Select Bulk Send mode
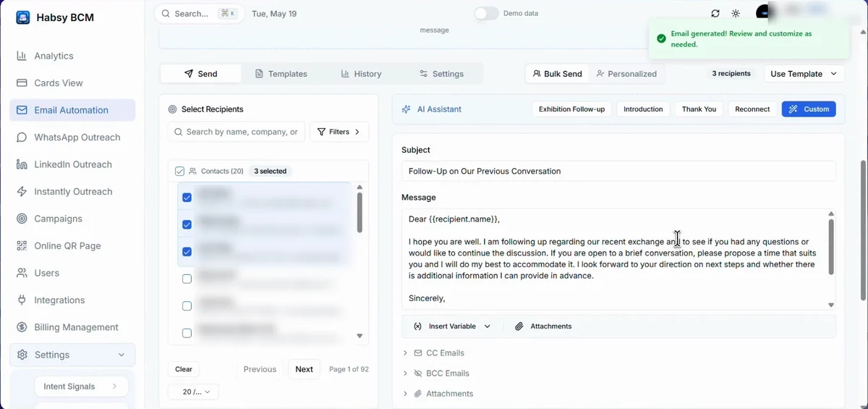 tap(558, 74)
